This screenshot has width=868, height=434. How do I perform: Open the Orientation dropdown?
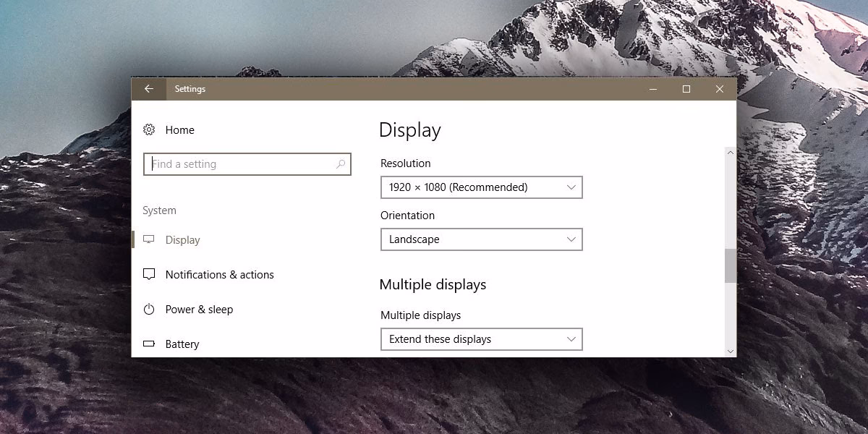(481, 239)
